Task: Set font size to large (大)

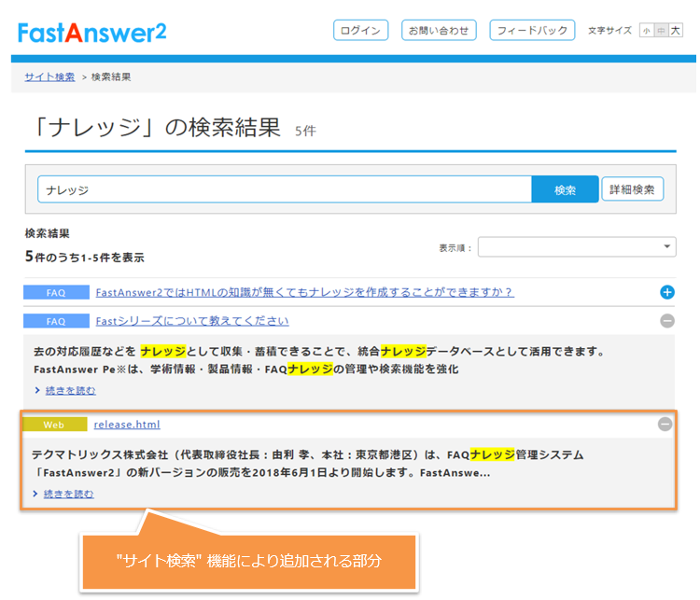Action: pos(676,31)
